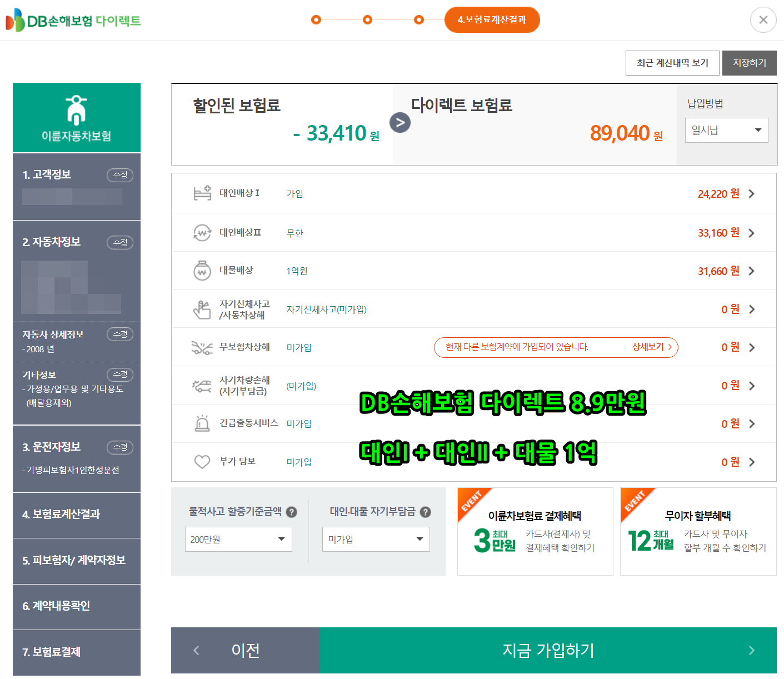Click the 자기차량손해 car icon
The width and height of the screenshot is (784, 679).
pos(202,386)
